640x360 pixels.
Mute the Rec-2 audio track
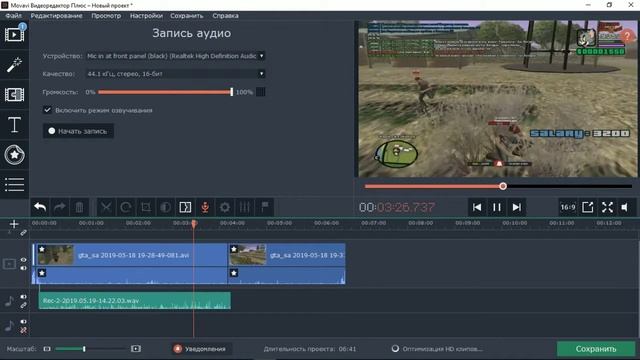point(23,297)
